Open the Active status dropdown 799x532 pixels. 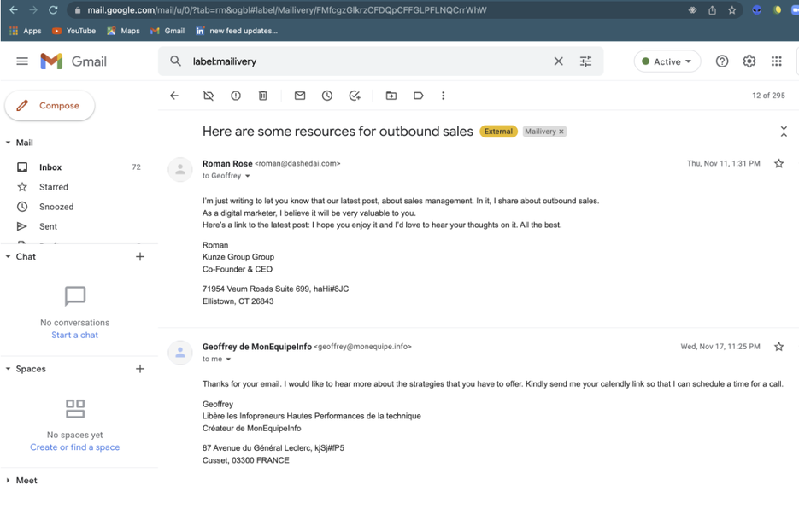click(x=667, y=61)
